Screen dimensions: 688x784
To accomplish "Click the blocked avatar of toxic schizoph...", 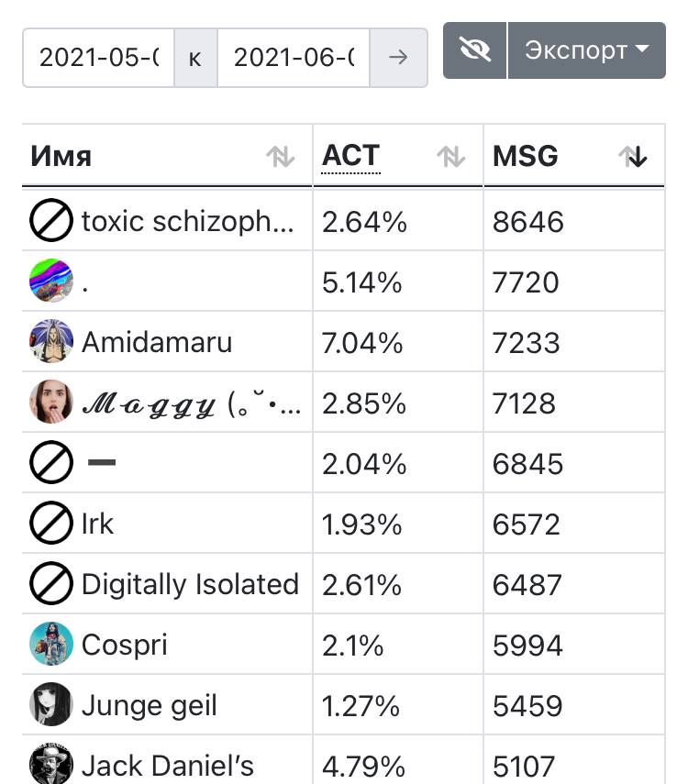I will pyautogui.click(x=51, y=220).
